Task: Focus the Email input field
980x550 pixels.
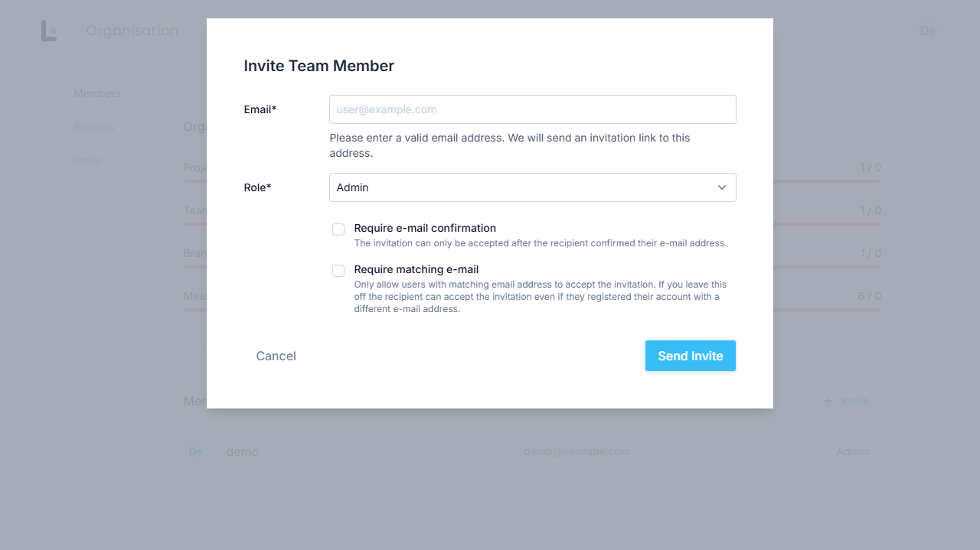Action: coord(532,109)
